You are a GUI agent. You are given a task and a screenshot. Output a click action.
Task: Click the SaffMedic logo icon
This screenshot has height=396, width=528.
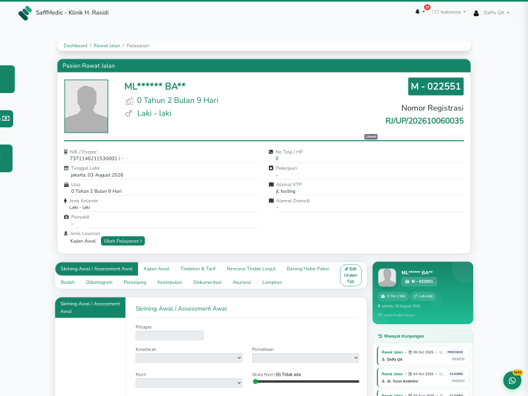coord(25,13)
